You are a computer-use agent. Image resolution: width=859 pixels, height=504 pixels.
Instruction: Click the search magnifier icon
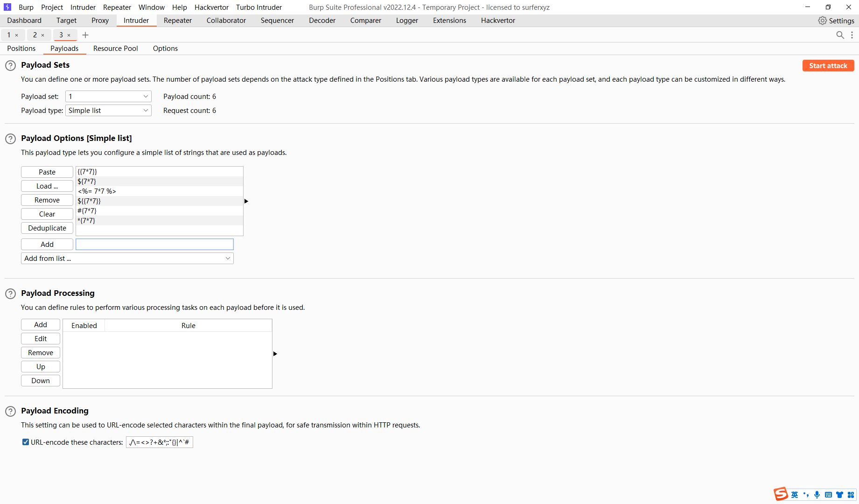coord(840,35)
